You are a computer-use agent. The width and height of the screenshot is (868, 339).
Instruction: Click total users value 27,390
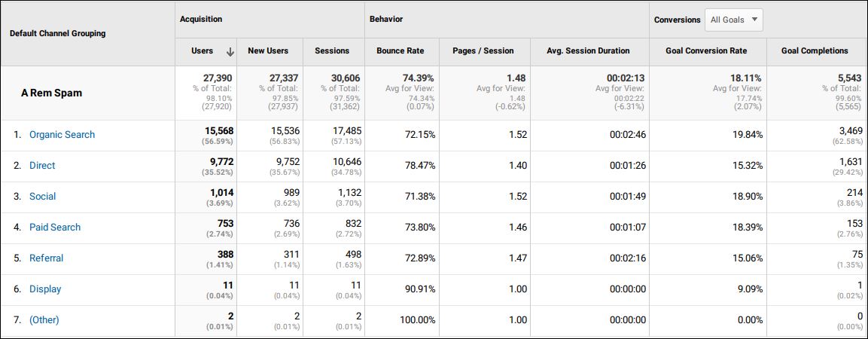tap(218, 78)
